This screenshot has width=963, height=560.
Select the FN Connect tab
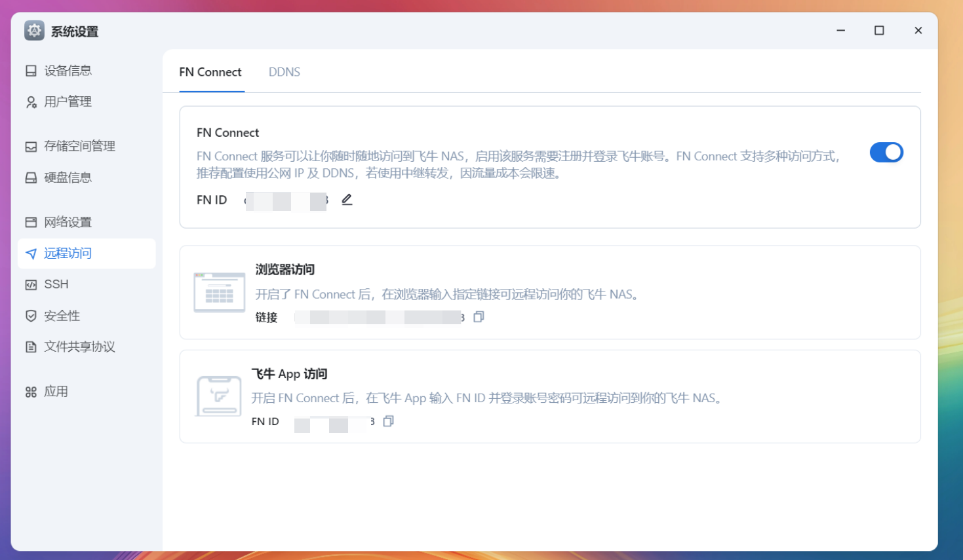point(210,72)
